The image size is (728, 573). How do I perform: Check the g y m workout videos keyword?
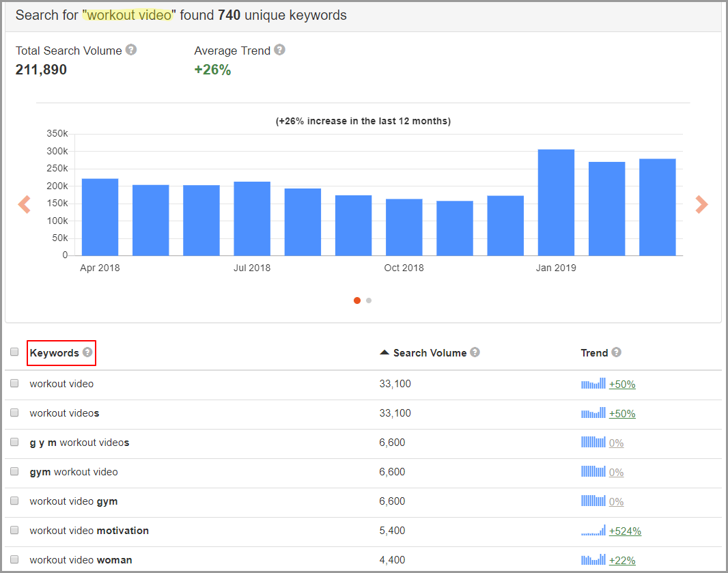(x=14, y=442)
